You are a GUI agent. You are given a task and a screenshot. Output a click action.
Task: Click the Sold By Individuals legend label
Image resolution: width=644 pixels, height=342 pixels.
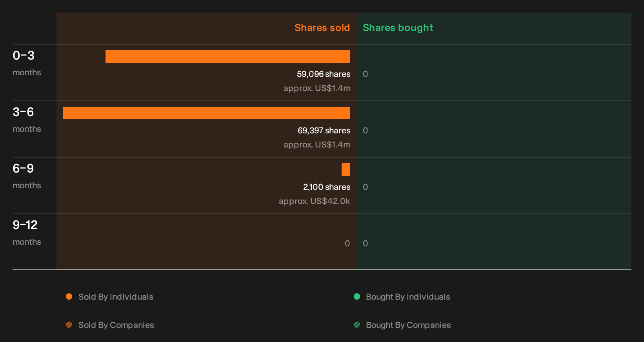(116, 297)
